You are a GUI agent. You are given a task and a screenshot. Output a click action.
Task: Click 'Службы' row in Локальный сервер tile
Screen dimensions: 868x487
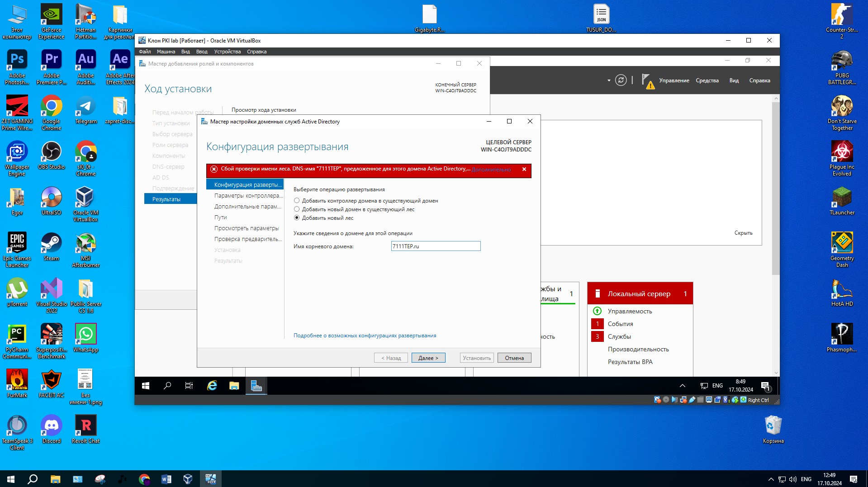click(619, 336)
